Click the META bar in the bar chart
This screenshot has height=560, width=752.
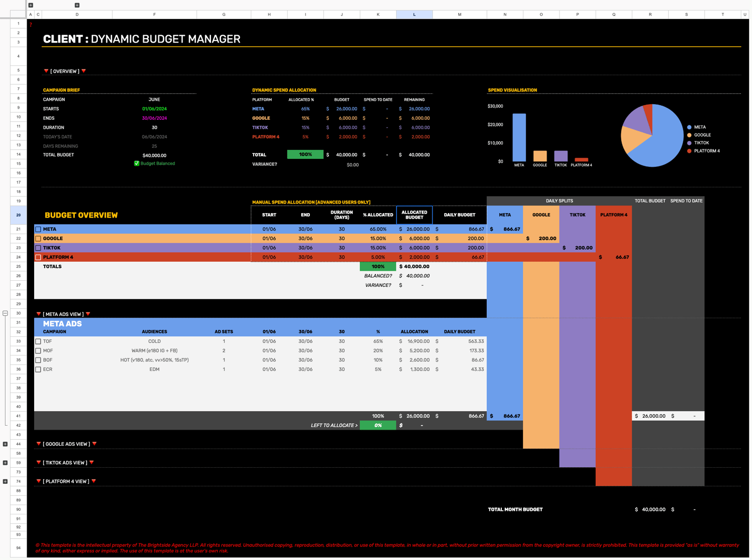coord(519,137)
